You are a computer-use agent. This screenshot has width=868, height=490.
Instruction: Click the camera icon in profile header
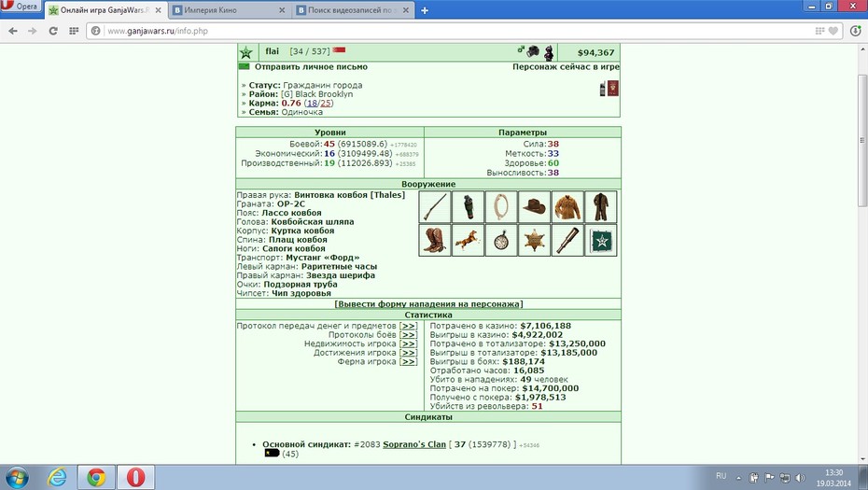[x=533, y=51]
